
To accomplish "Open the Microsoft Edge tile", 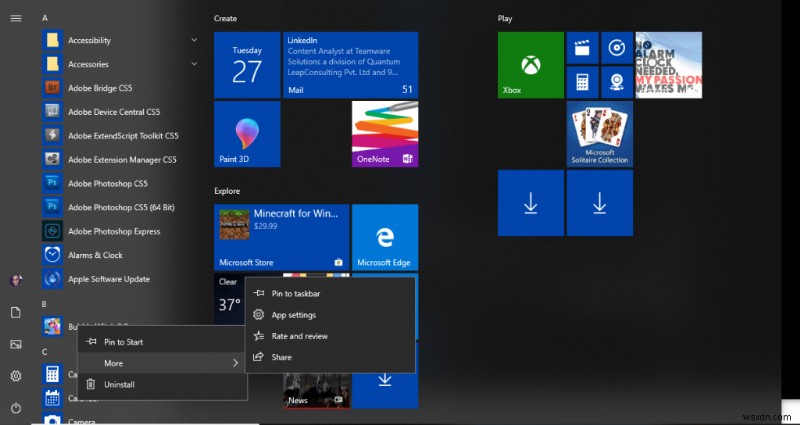I will tap(385, 237).
